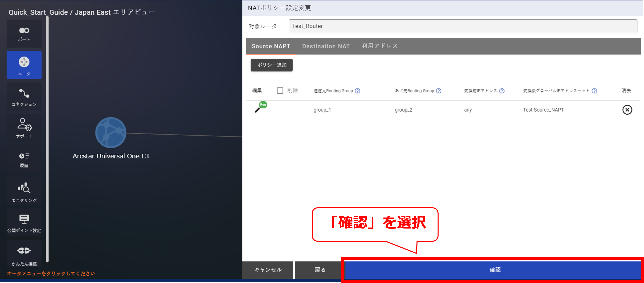Viewport: 644px width, 283px height.
Task: Click the サポート support icon
Action: click(x=24, y=128)
